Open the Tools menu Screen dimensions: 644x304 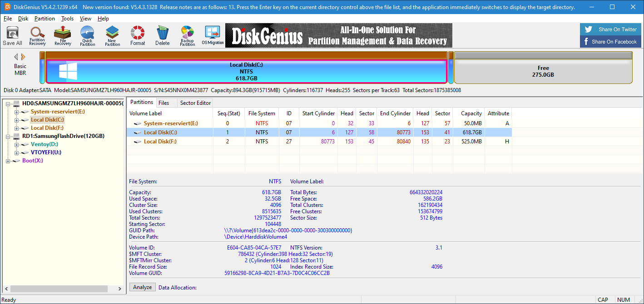click(67, 19)
